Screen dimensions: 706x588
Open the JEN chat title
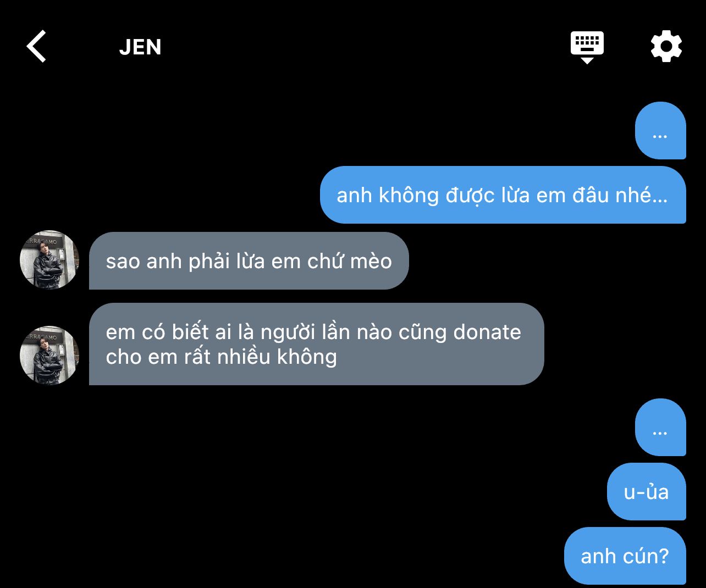click(140, 47)
